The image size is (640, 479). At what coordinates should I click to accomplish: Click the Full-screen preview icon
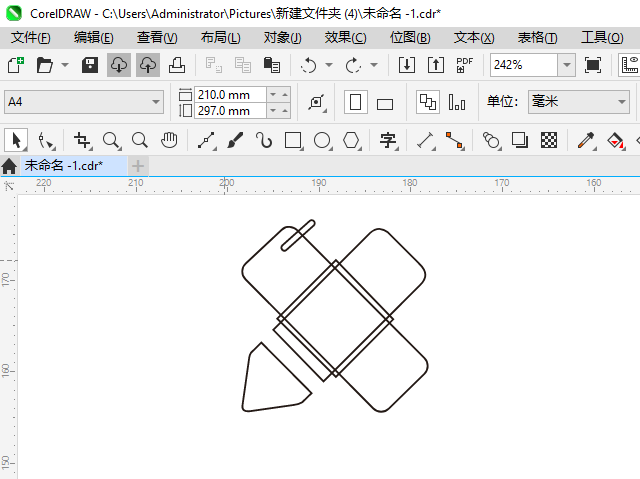pos(593,65)
